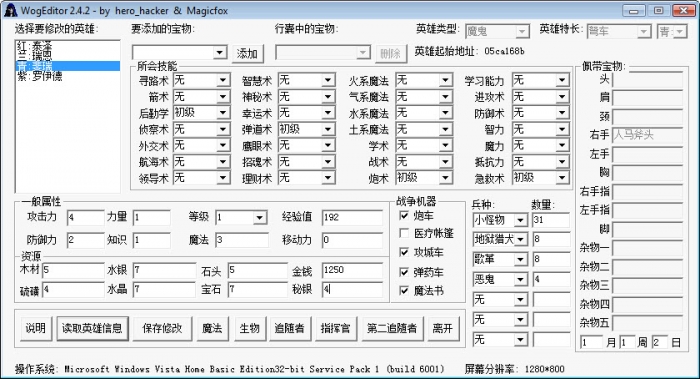Uncheck the 弹药车 checkbox
Screen dimensions: 700x379
[404, 272]
